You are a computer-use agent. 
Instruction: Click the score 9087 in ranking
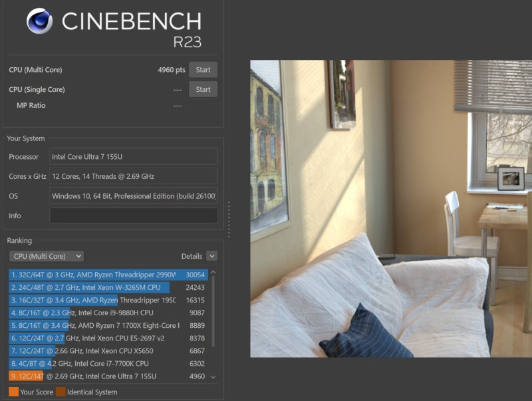click(197, 313)
